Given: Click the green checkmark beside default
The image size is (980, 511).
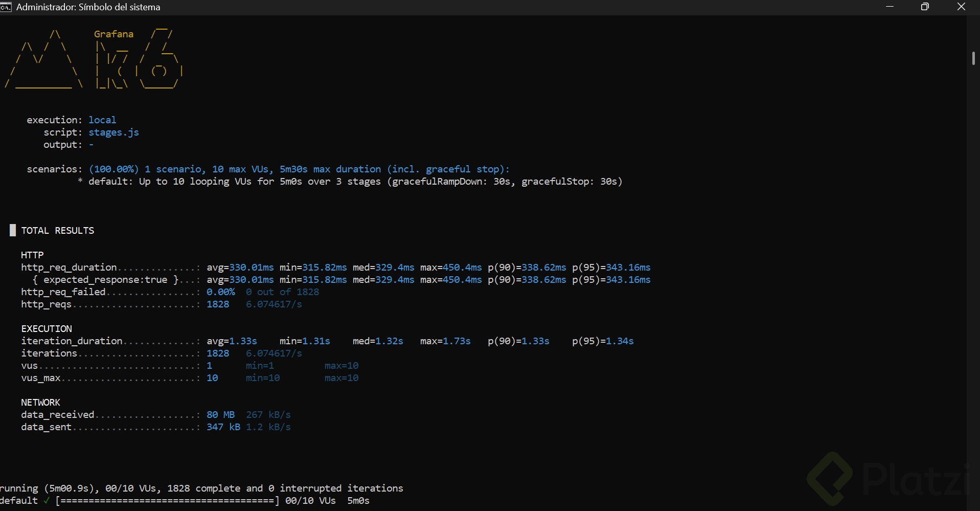Looking at the screenshot, I should [47, 501].
